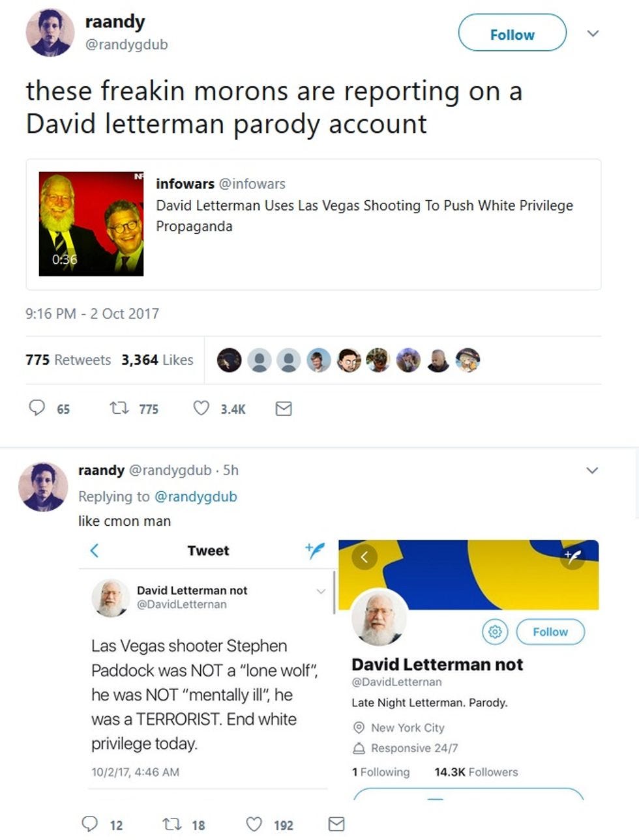Reply to the 'like cmon man' tweet
The width and height of the screenshot is (639, 840).
coord(90,824)
